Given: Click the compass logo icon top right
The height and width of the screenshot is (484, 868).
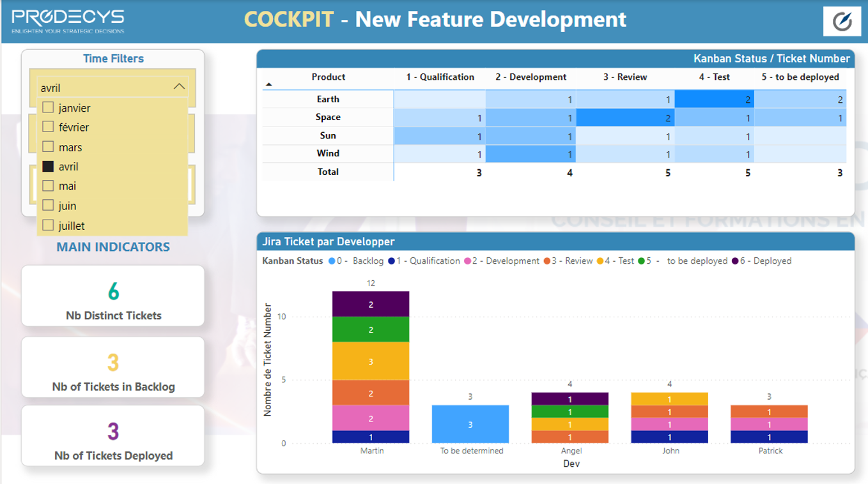Looking at the screenshot, I should pyautogui.click(x=842, y=21).
